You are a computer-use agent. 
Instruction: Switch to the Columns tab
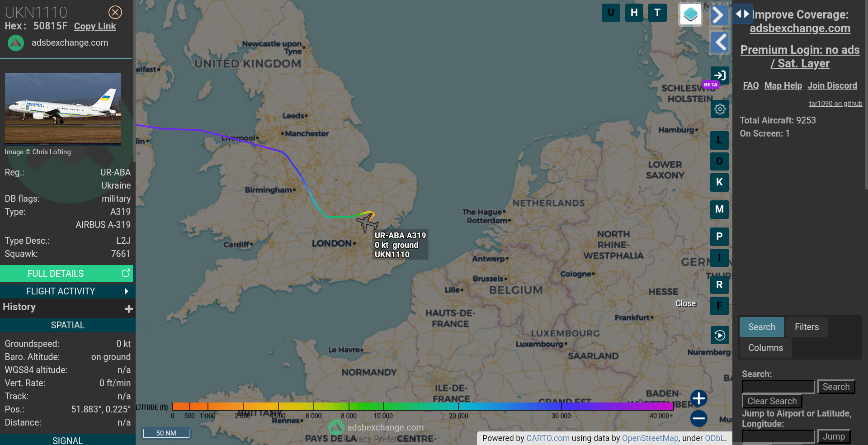(x=765, y=348)
